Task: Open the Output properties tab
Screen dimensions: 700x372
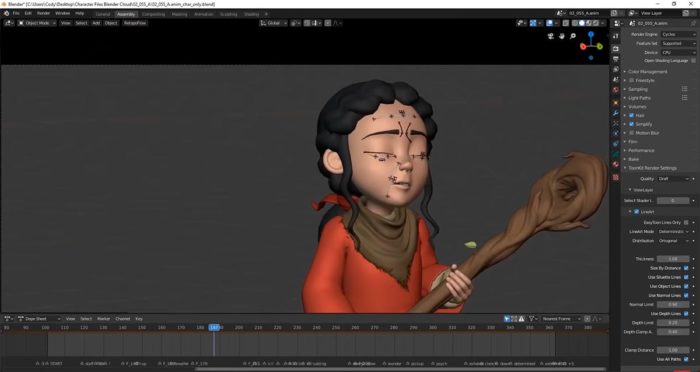Action: tap(616, 59)
